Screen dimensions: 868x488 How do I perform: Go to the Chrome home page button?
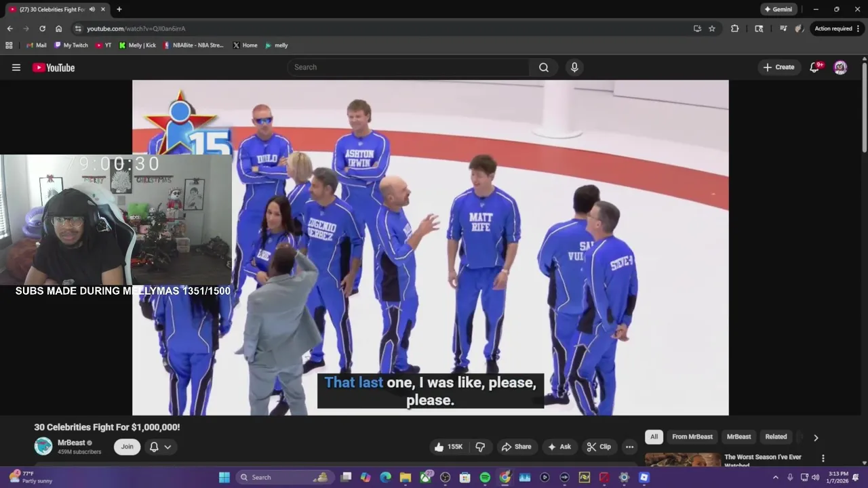click(58, 28)
